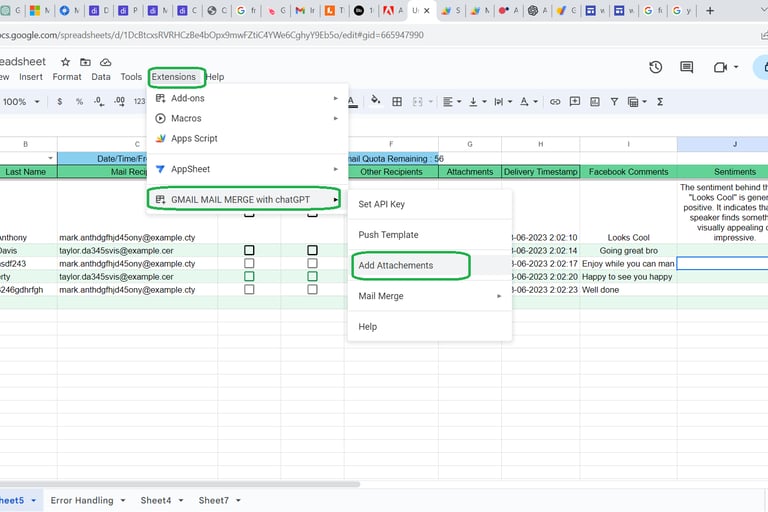
Task: Switch to Sheet4 tab
Action: (x=156, y=501)
